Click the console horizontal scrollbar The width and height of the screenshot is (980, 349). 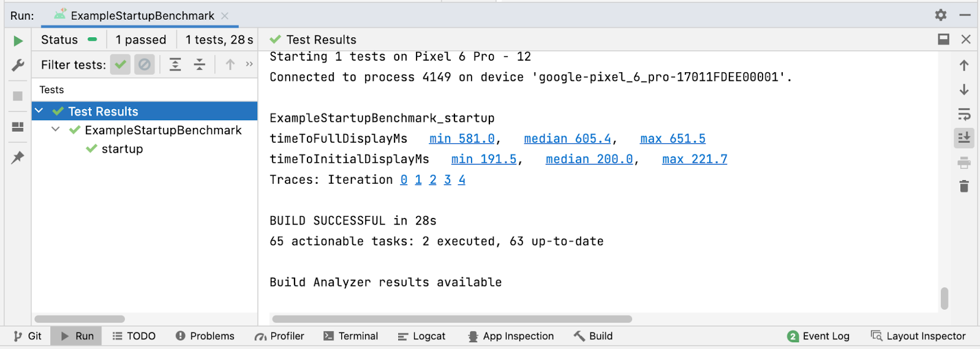(x=452, y=319)
